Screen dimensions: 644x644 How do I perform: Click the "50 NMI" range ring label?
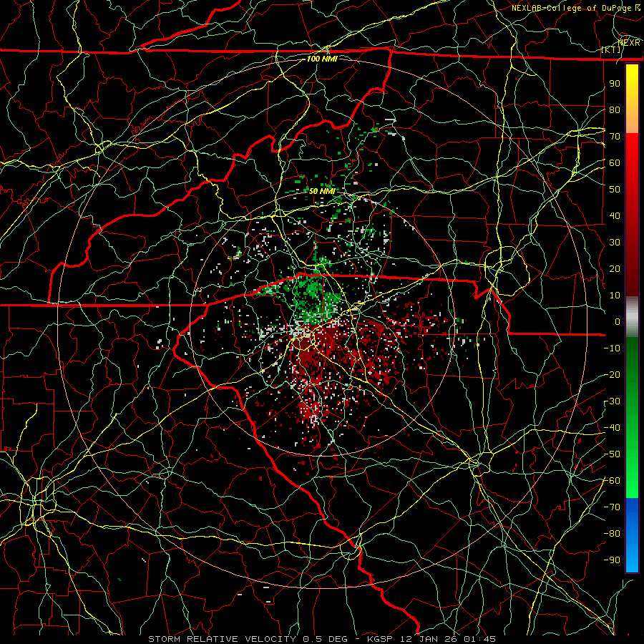coord(321,191)
